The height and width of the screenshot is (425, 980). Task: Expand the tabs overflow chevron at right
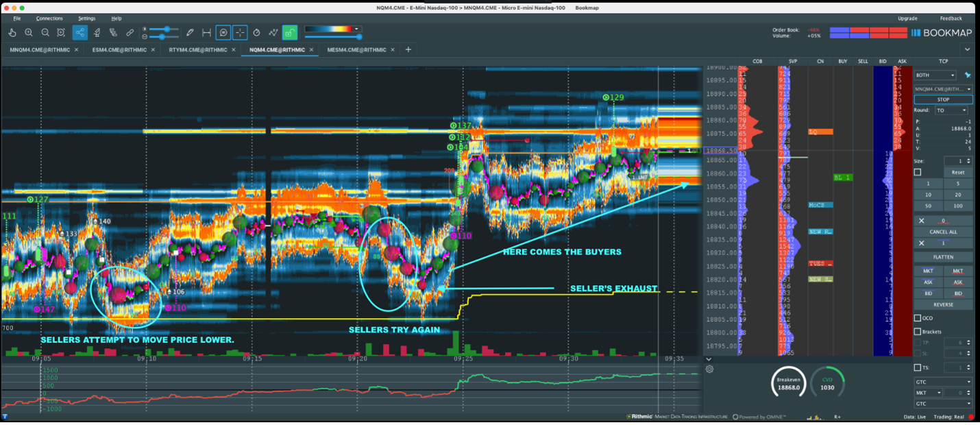click(x=967, y=49)
